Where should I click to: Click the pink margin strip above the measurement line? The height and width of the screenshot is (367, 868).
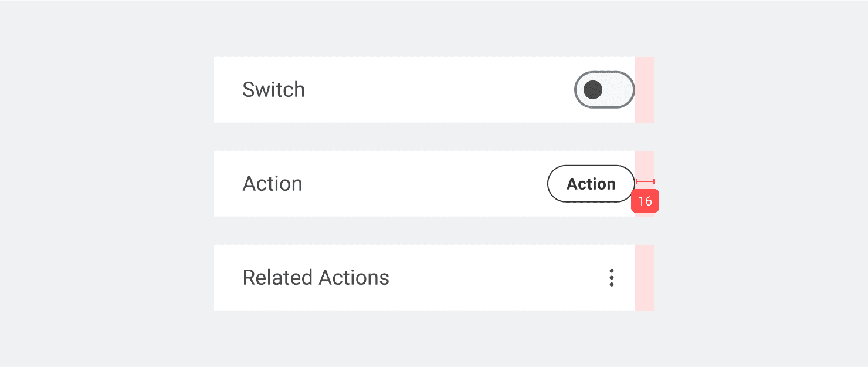point(645,164)
